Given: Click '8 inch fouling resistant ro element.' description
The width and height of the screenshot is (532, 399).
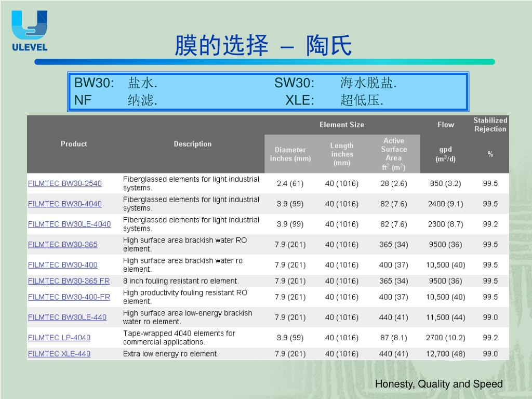Looking at the screenshot, I should (x=181, y=281).
